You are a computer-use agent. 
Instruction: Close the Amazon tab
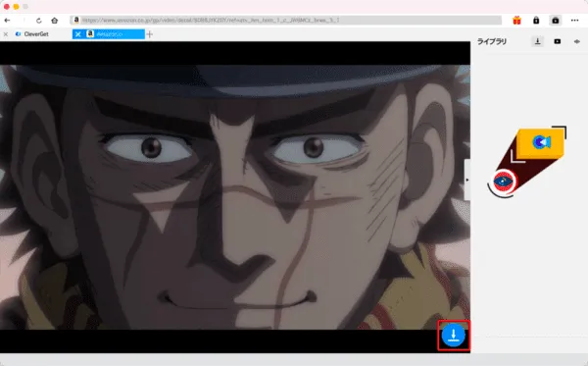[x=78, y=34]
